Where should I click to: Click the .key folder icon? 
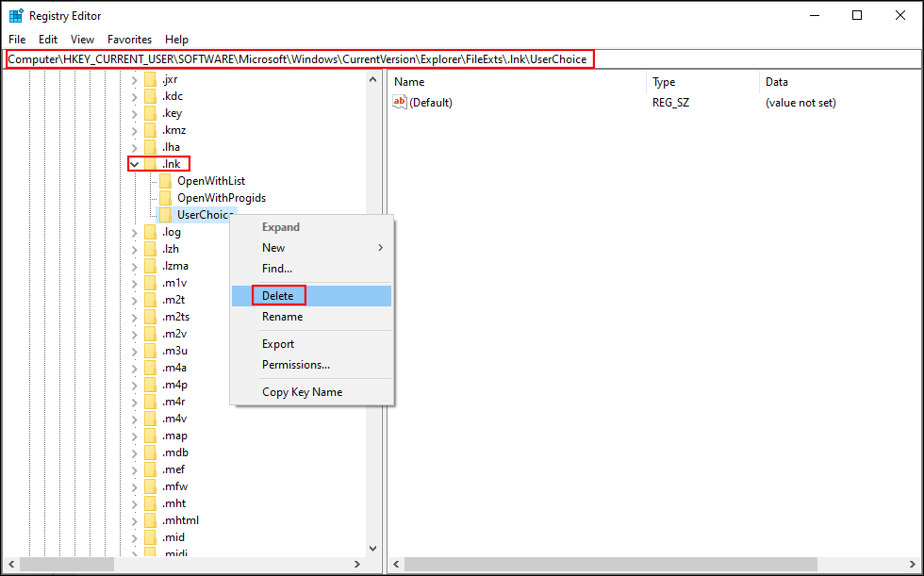pos(150,113)
